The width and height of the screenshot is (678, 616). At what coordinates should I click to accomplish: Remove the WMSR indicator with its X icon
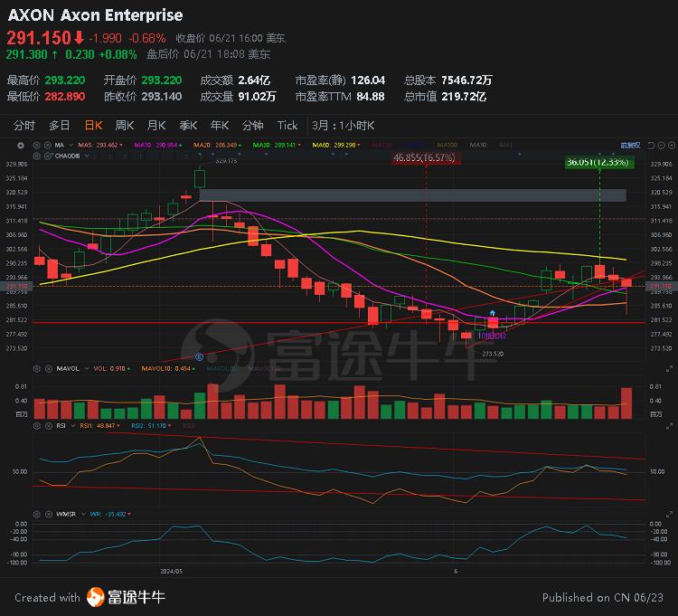pos(49,514)
